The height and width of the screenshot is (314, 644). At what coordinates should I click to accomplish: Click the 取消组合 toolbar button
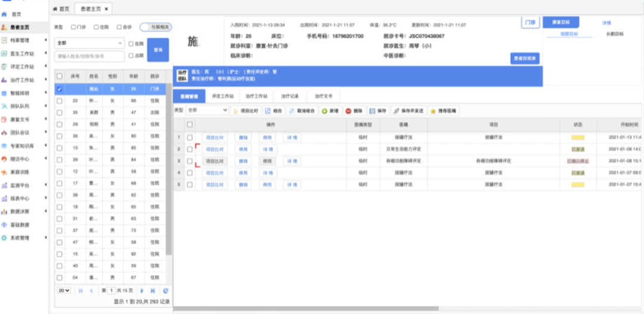pos(302,111)
